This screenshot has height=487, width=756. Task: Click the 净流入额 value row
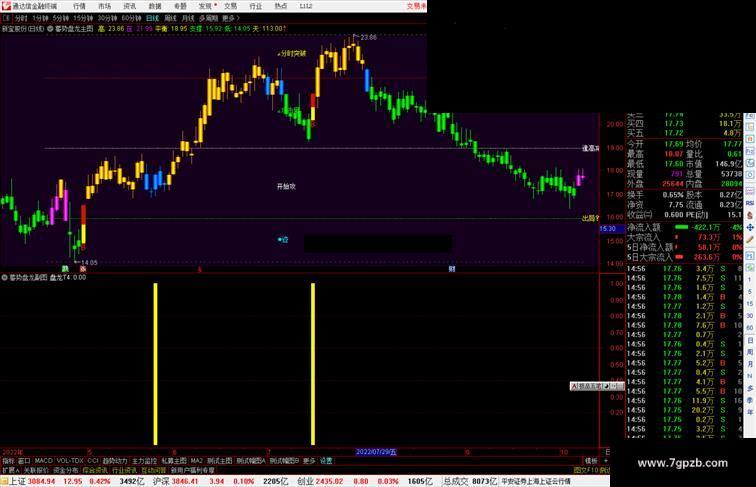(x=684, y=228)
